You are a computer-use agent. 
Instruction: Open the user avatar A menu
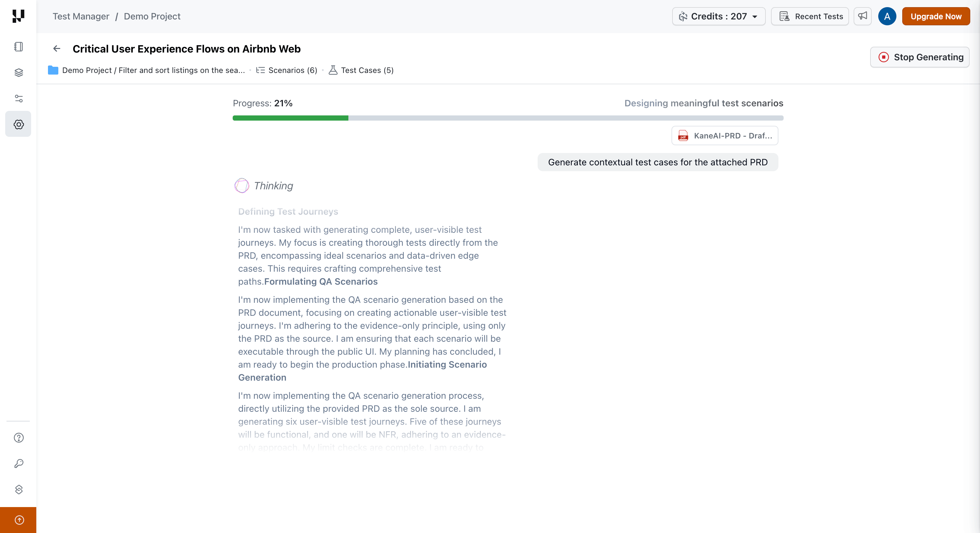[887, 16]
